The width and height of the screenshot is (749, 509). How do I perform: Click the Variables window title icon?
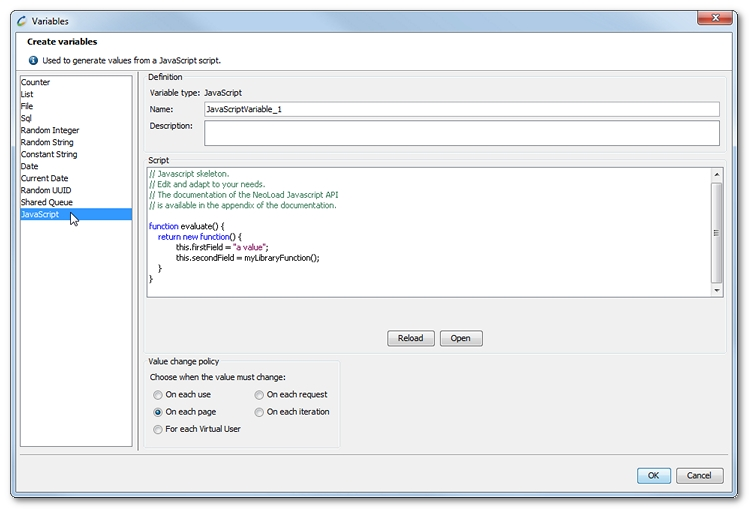pos(22,20)
